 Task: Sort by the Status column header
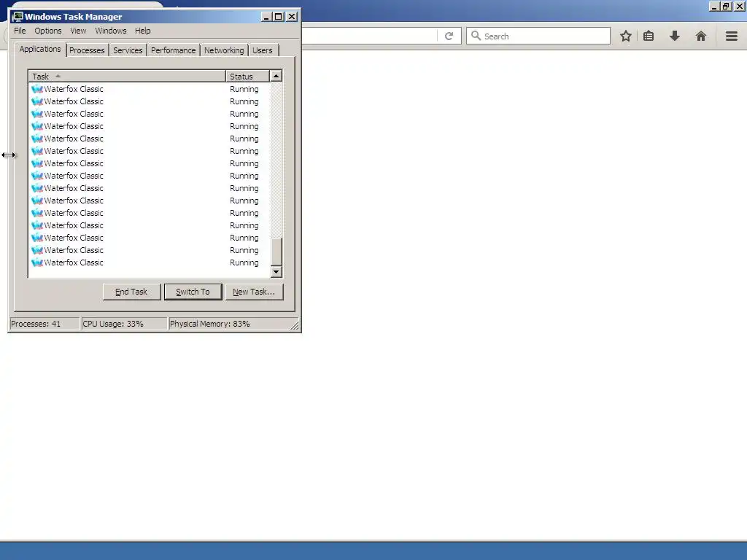click(x=247, y=76)
